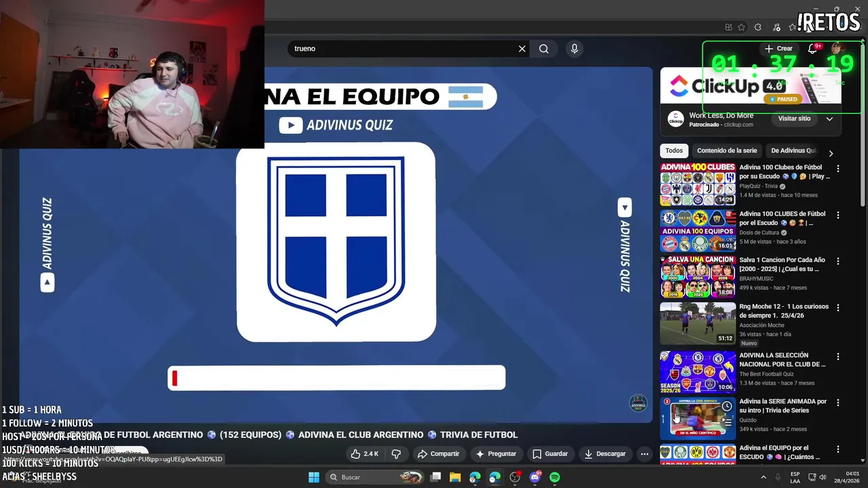
Task: Open the OBS icon on the taskbar
Action: point(515,477)
